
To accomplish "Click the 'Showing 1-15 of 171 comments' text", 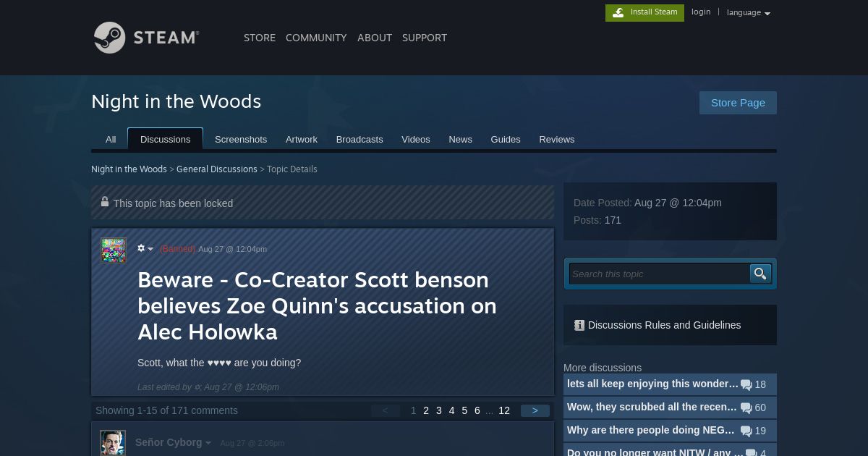I will point(166,410).
